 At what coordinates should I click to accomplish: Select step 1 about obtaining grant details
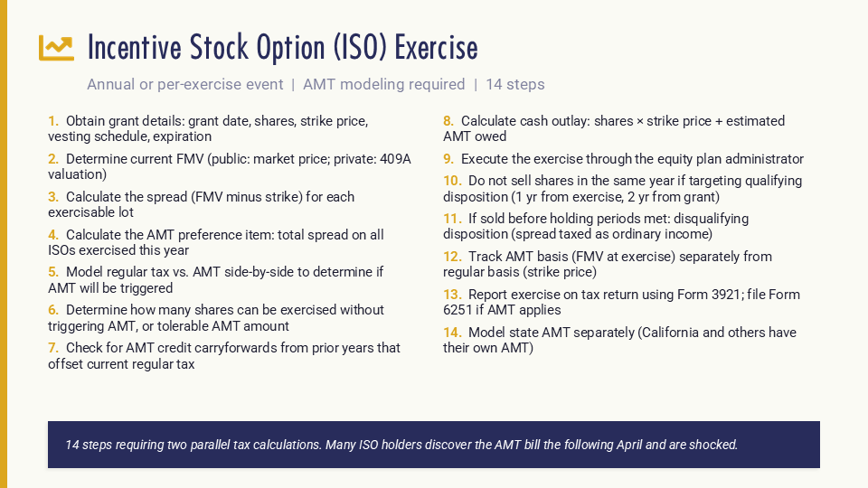coord(208,128)
